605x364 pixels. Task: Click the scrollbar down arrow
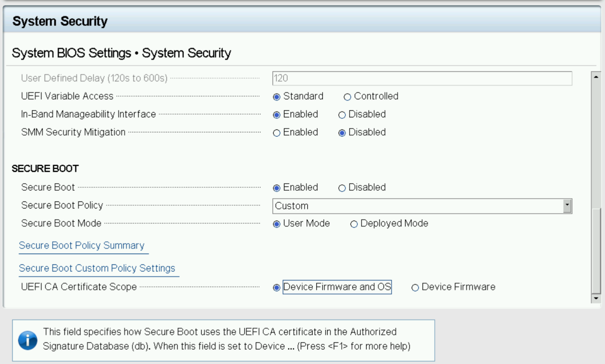[595, 297]
